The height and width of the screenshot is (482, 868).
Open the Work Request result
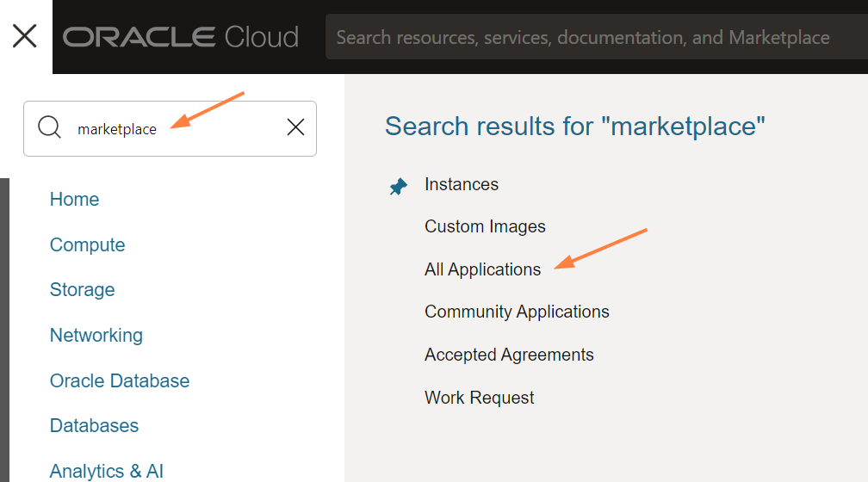(x=479, y=398)
